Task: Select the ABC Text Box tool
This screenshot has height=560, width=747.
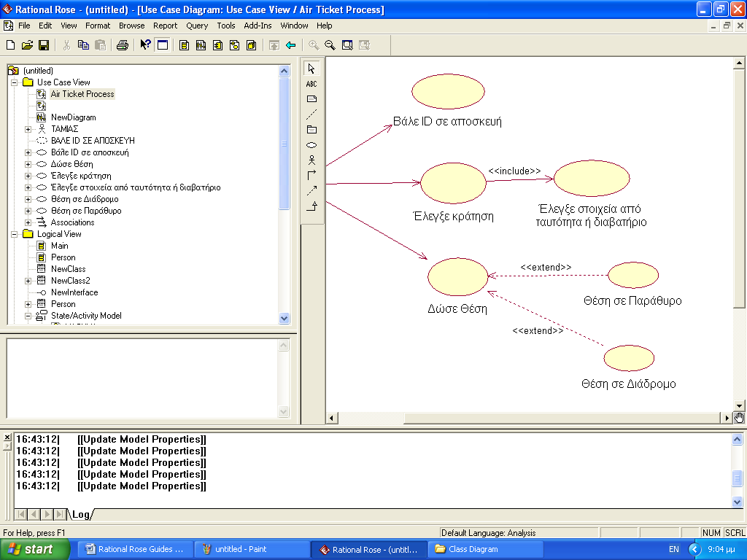Action: pos(311,84)
